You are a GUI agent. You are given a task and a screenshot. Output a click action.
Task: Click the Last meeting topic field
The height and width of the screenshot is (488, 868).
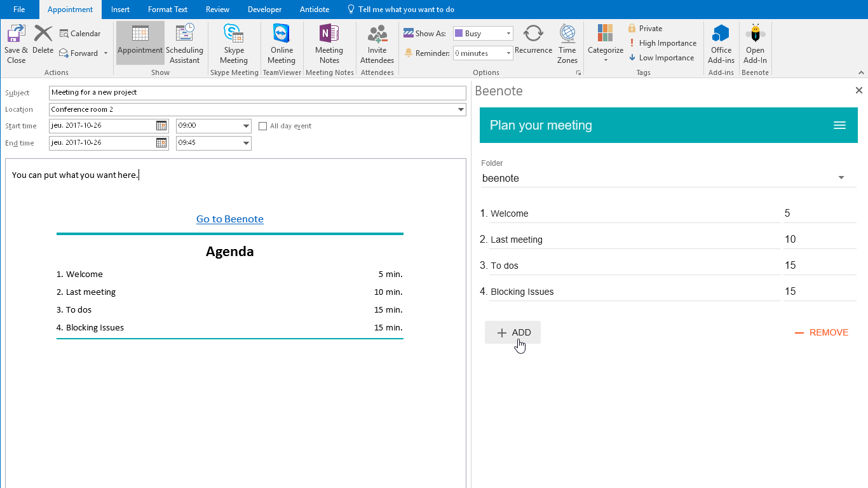[634, 240]
